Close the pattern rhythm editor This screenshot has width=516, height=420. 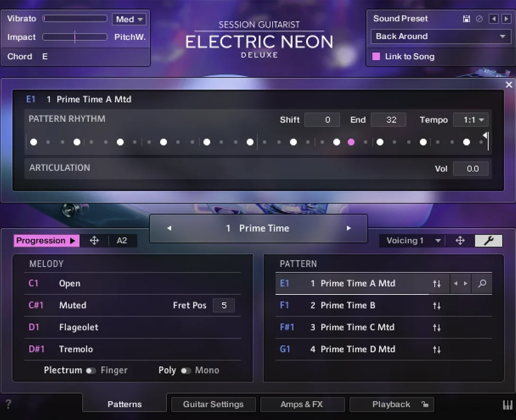pos(509,85)
